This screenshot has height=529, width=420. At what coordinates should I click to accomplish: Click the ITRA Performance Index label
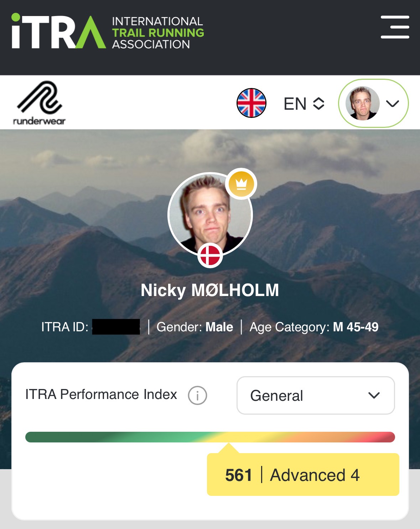point(101,394)
